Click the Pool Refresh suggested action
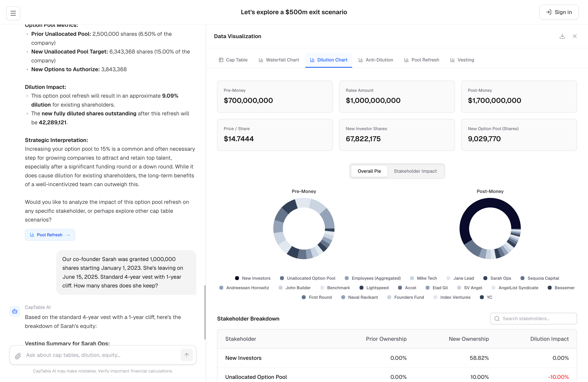 (50, 235)
